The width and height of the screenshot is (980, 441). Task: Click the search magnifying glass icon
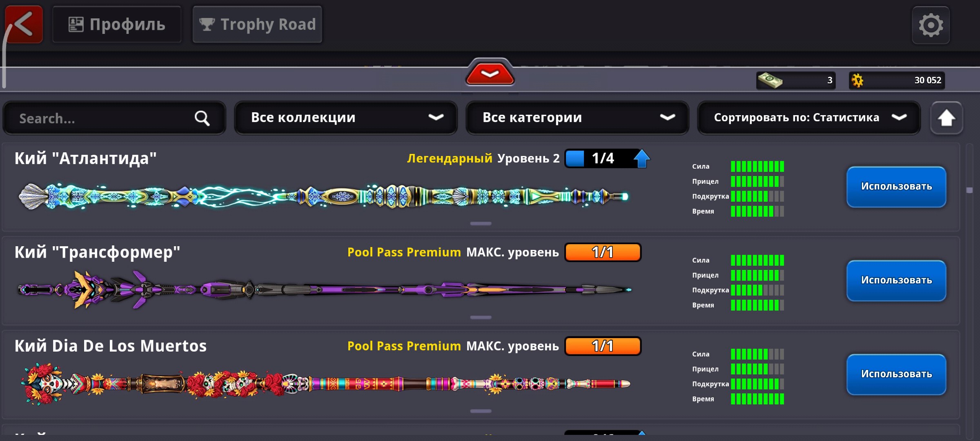tap(202, 118)
